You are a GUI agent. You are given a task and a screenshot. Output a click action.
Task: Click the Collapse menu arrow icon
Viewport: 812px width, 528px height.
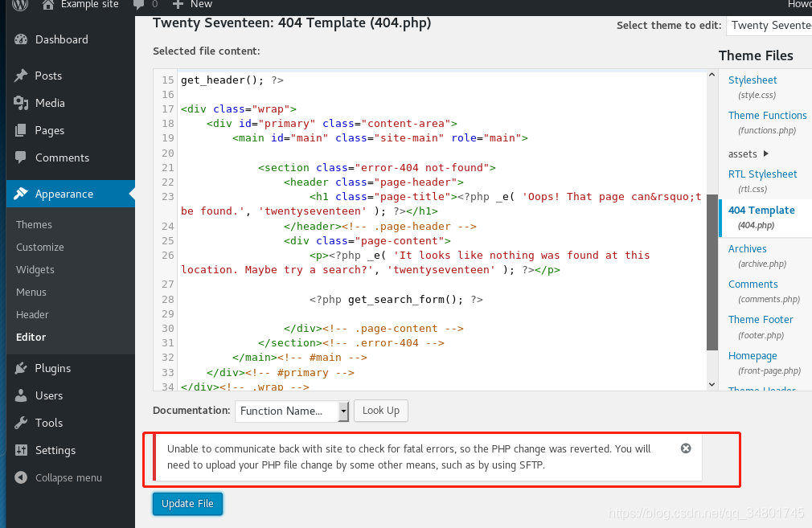pos(21,478)
